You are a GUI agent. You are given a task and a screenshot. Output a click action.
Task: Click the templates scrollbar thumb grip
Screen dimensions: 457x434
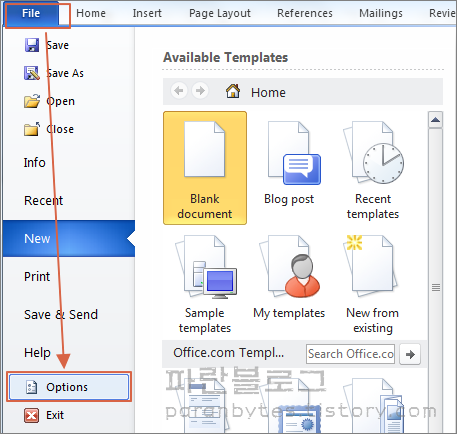(436, 287)
